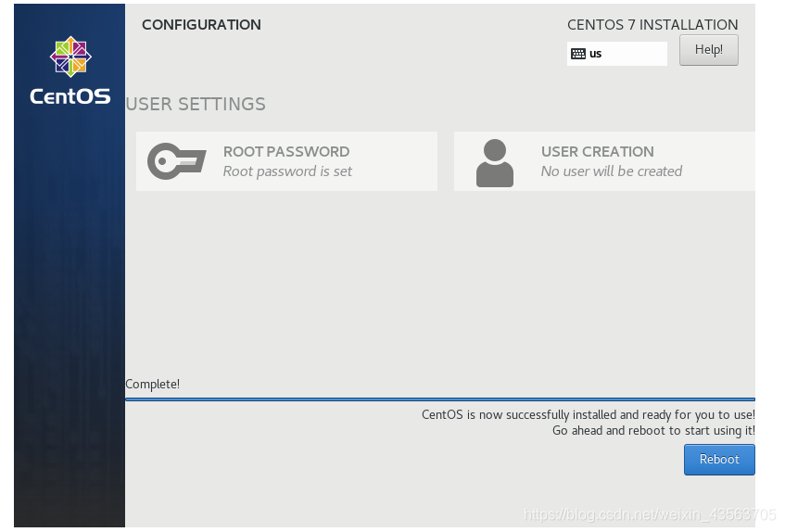
Task: Click the user silhouette icon
Action: 495,163
